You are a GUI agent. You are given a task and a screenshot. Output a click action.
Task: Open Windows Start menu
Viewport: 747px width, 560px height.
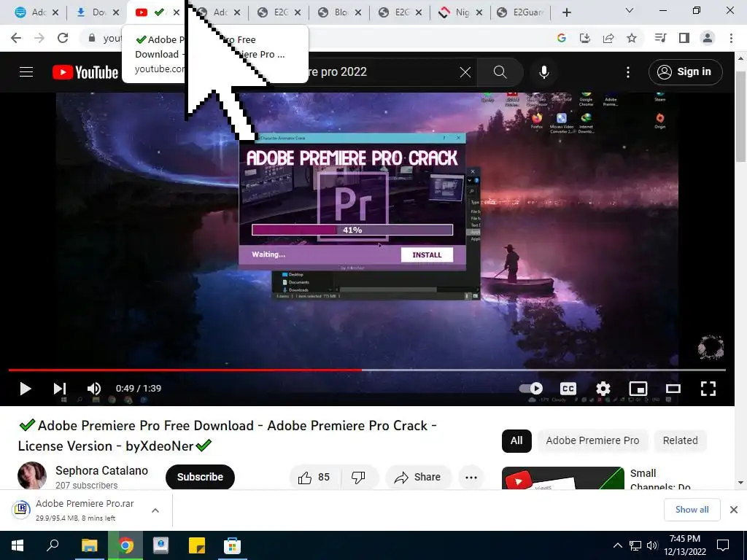pos(18,545)
